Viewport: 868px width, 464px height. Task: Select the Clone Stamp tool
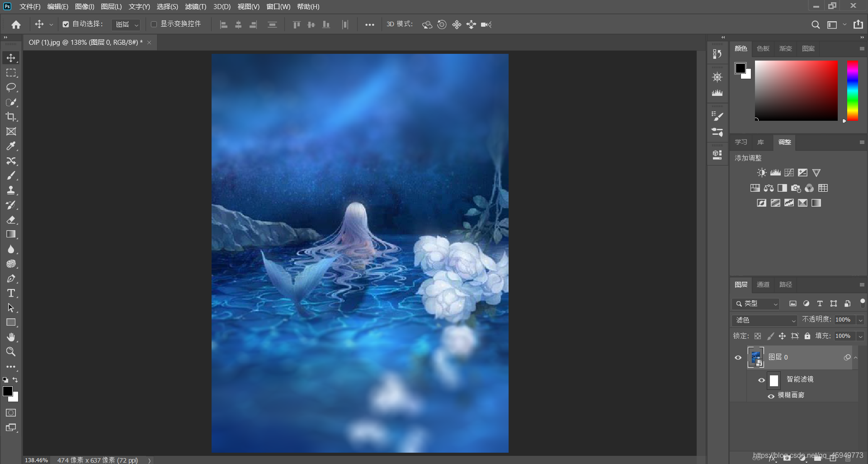point(11,190)
